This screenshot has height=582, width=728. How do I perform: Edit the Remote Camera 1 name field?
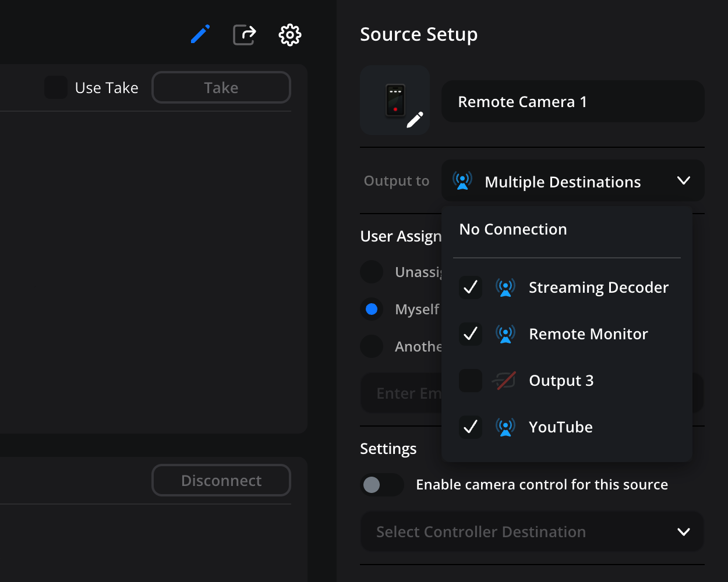(x=573, y=101)
